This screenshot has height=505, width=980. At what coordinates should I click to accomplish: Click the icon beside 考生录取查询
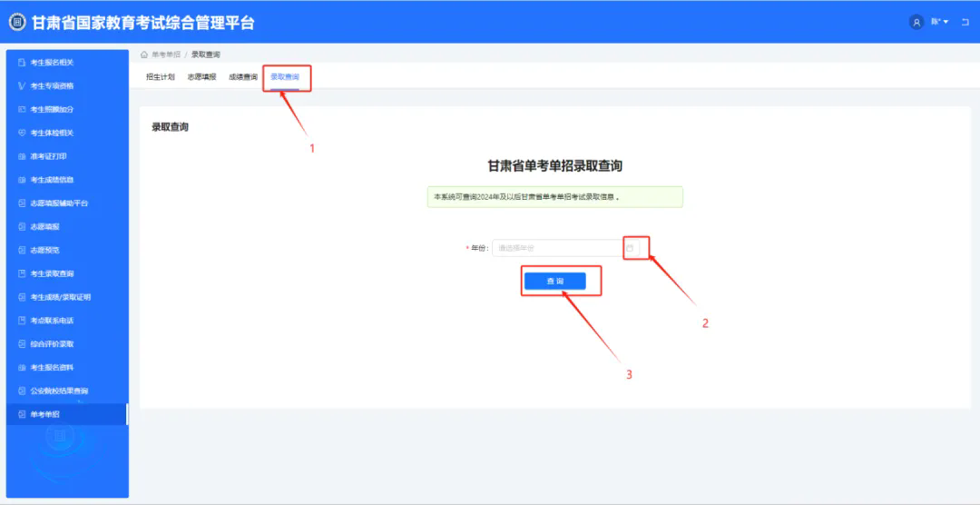22,273
